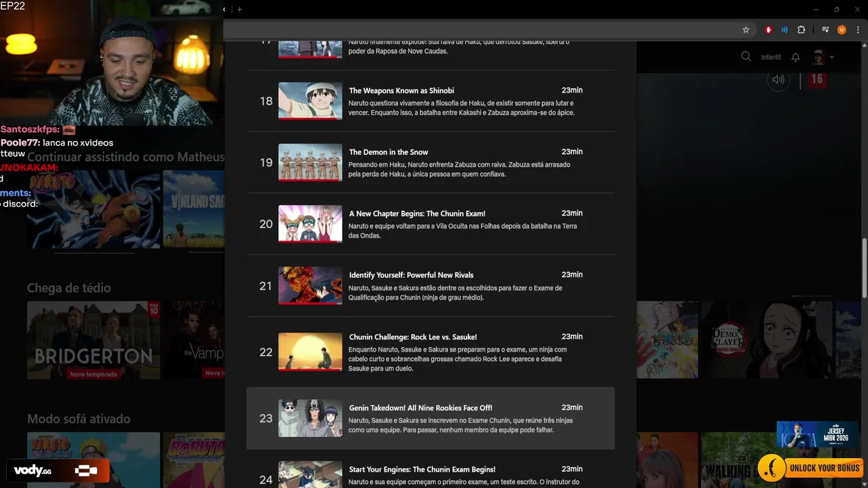Open Naruto card in Continuar assistindo row
Image resolution: width=868 pixels, height=488 pixels.
tap(94, 209)
